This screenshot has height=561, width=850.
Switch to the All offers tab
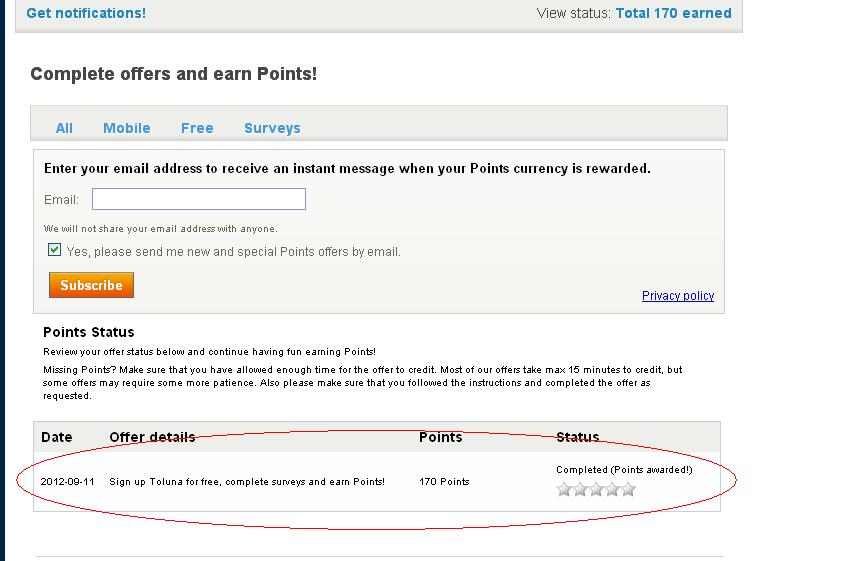(64, 128)
